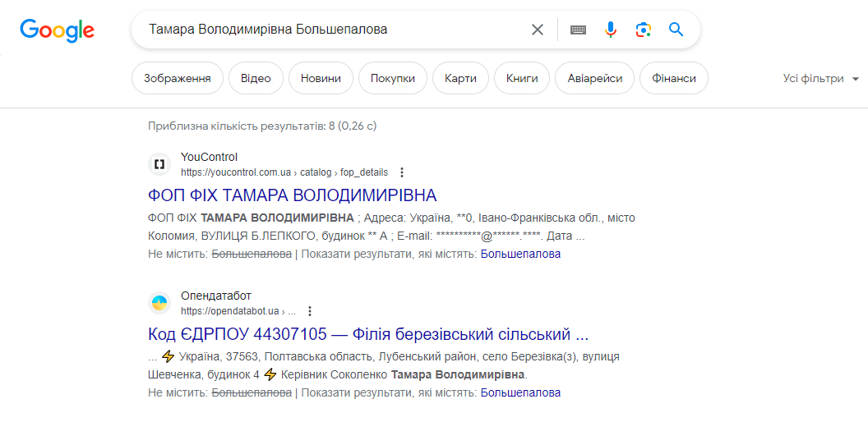Switch to the Книги filter
Viewport: 868px width, 422px height.
522,79
